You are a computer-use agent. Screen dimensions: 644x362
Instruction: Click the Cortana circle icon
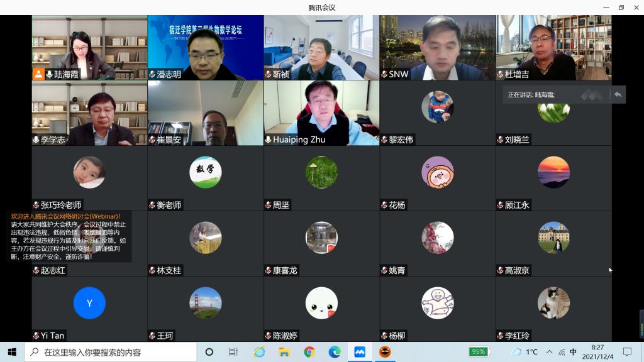[x=209, y=352]
